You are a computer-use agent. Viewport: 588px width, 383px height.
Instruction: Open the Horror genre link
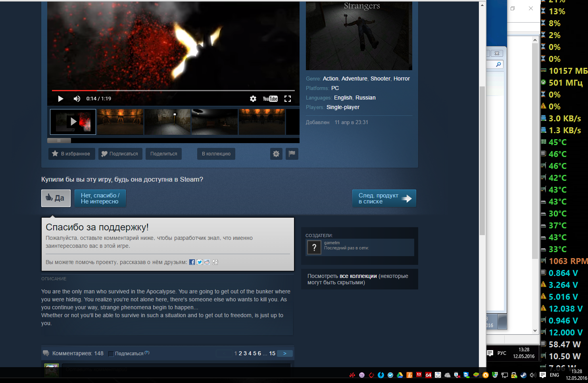[x=402, y=79]
